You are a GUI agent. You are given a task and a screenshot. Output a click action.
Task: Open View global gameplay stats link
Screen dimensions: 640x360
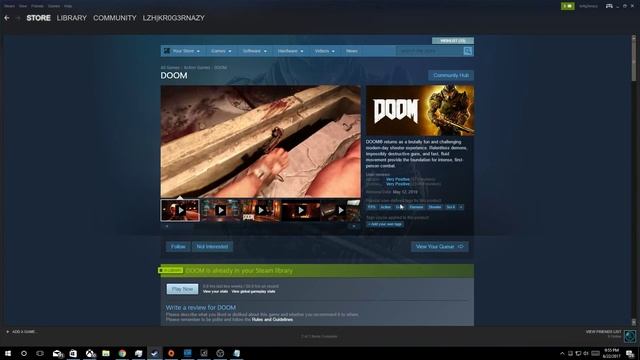click(x=253, y=291)
